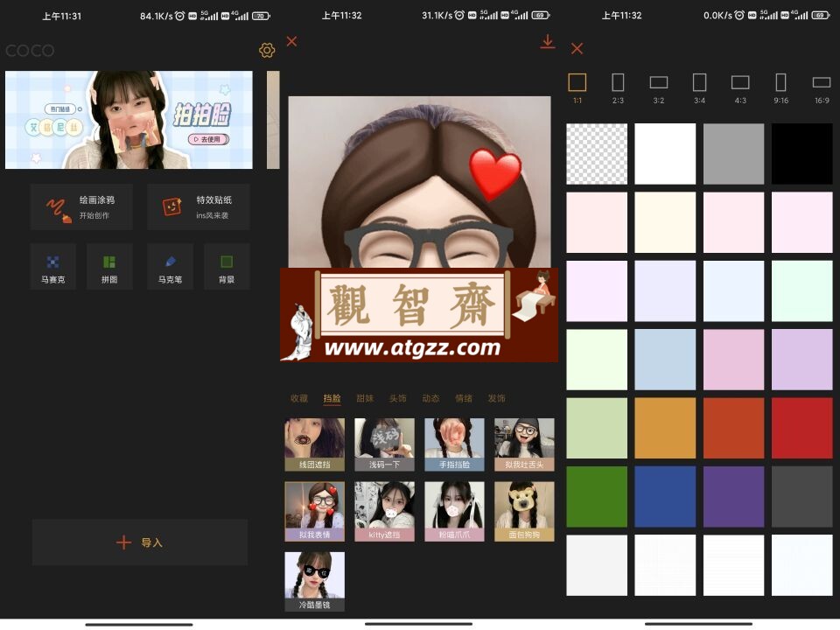Switch to the 头饰 headwear tab
Image resolution: width=840 pixels, height=630 pixels.
pos(397,398)
